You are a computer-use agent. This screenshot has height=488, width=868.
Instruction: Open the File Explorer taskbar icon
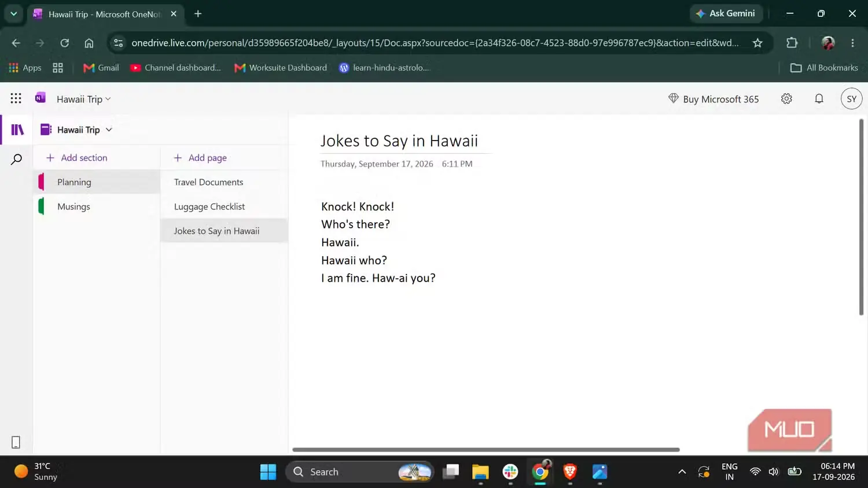point(480,472)
